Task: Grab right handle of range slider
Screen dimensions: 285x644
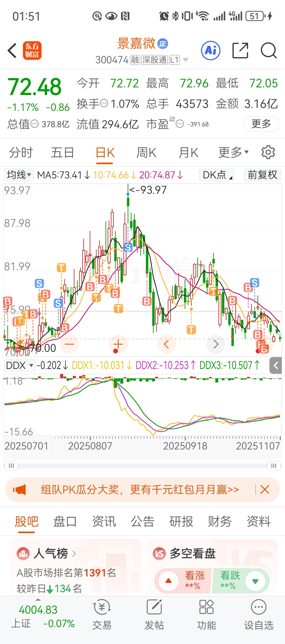Action: click(x=274, y=466)
